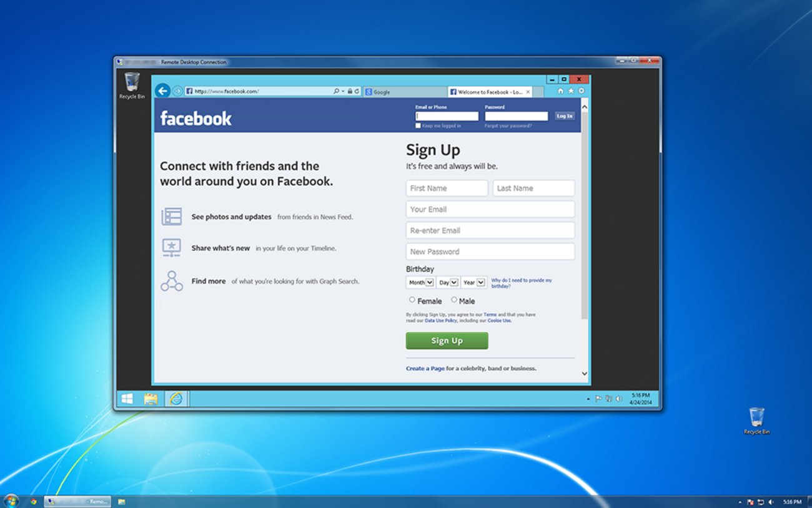Focus the login Password field
This screenshot has height=508, width=812.
coord(516,116)
